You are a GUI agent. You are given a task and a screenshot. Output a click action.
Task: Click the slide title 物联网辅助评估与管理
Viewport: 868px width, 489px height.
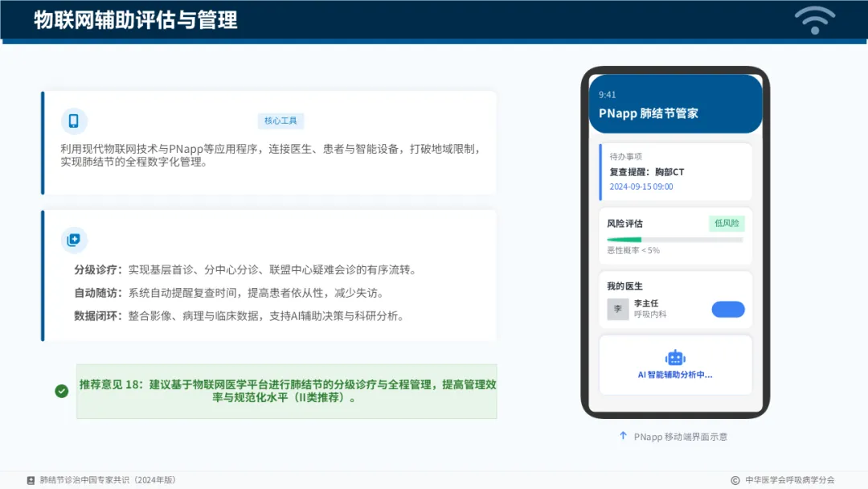point(136,20)
